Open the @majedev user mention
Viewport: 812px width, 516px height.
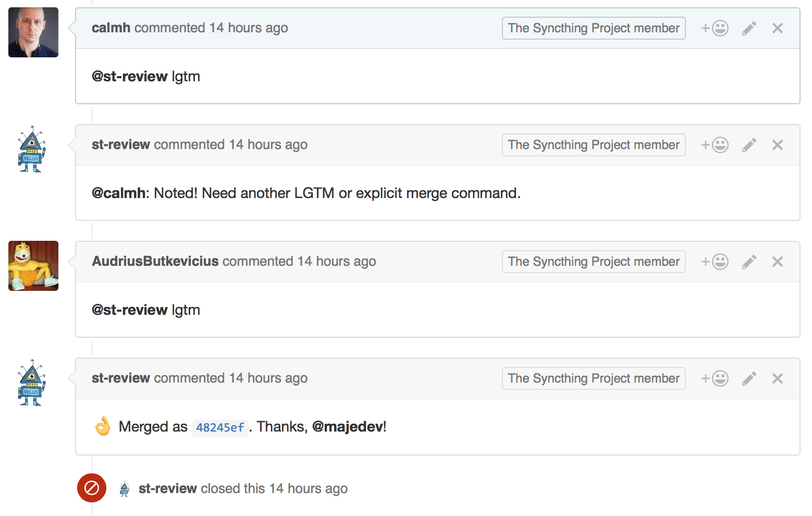click(x=348, y=427)
